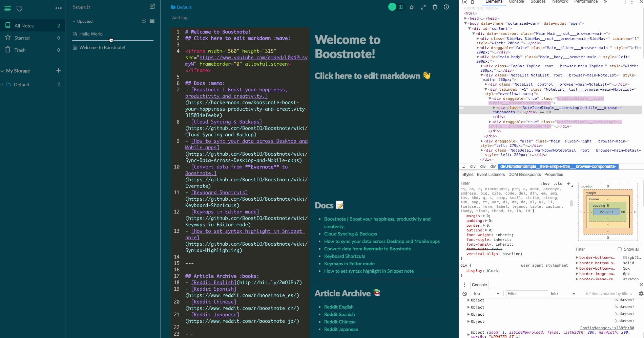Screen dimensions: 644x338
Task: Open the element Properties tab
Action: 554,175
